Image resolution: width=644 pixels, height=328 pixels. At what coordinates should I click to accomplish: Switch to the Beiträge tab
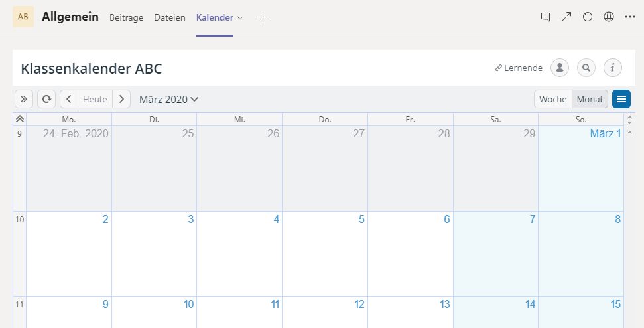[126, 18]
